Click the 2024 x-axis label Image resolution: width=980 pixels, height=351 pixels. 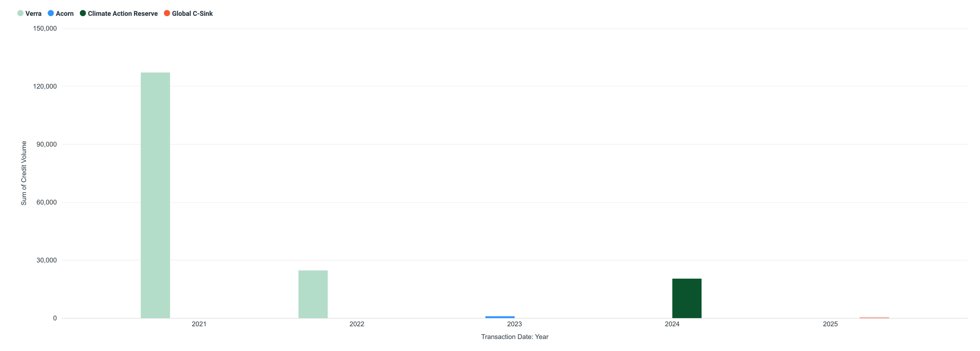click(672, 324)
